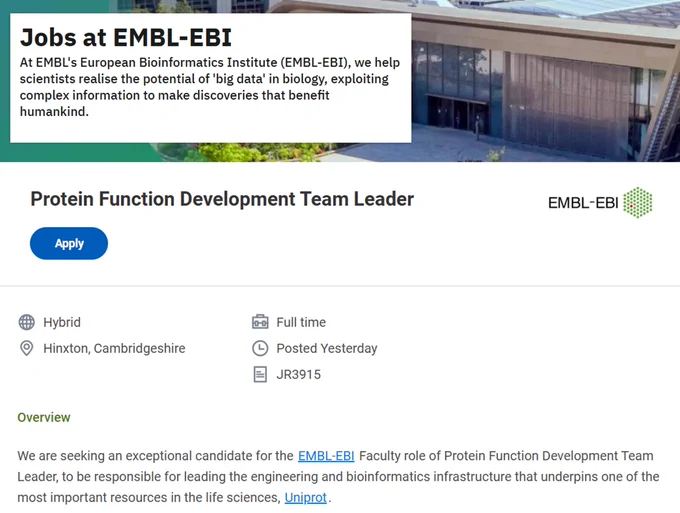Click the JR3915 job reference text
This screenshot has height=513, width=680.
(x=299, y=375)
